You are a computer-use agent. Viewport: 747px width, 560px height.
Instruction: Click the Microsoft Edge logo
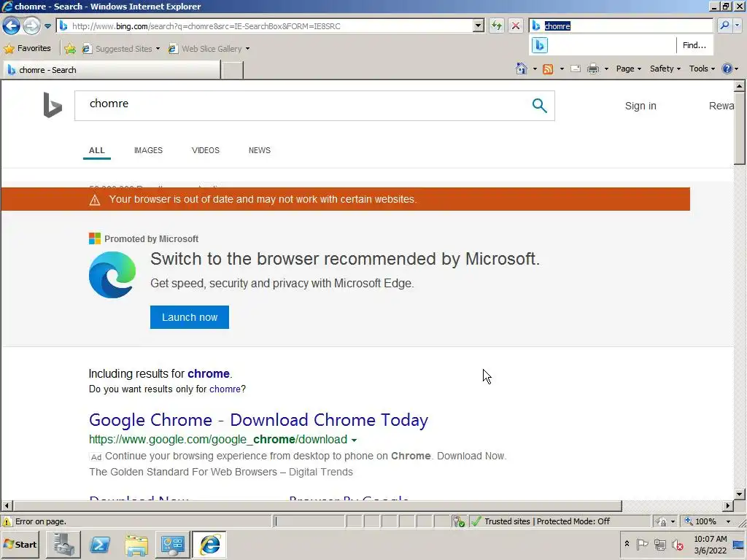pyautogui.click(x=112, y=275)
